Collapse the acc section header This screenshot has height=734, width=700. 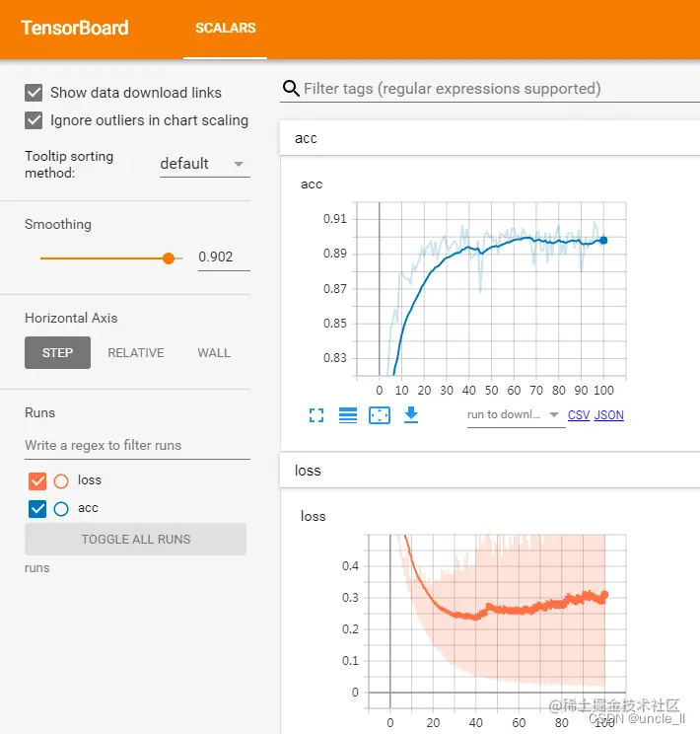[489, 138]
